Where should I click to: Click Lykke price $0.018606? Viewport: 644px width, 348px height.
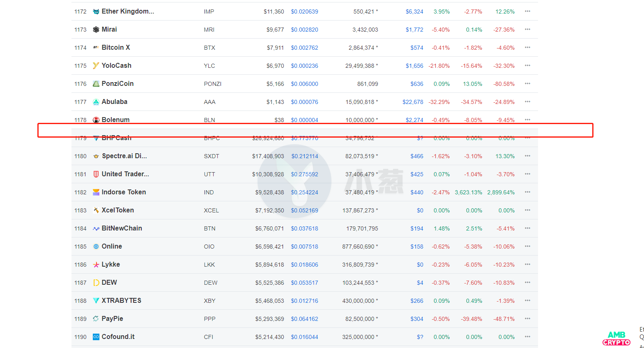[x=304, y=265]
